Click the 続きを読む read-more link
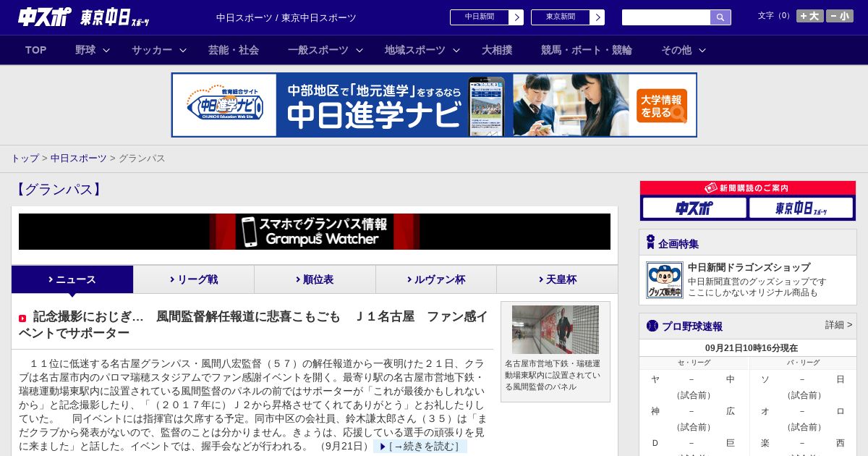The width and height of the screenshot is (868, 456). pos(420,446)
